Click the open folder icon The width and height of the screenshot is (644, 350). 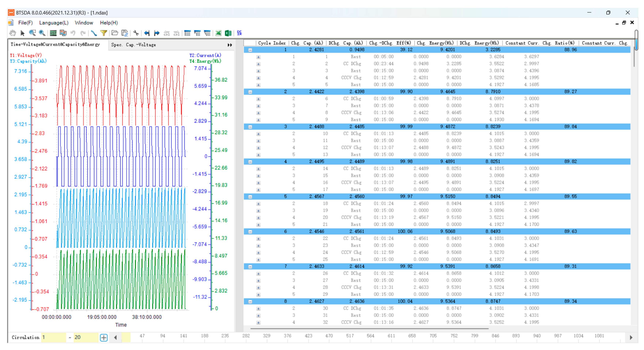[x=115, y=33]
